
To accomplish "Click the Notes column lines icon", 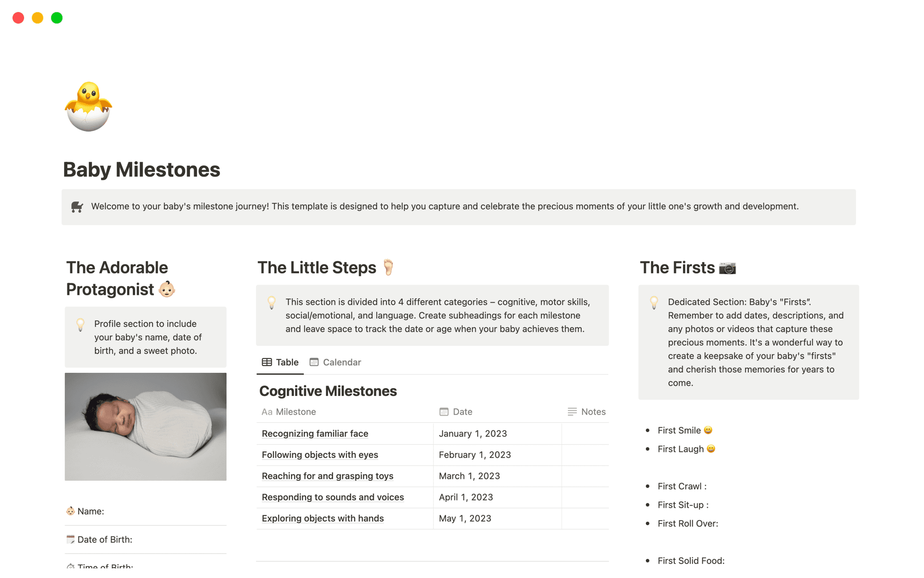I will point(572,412).
